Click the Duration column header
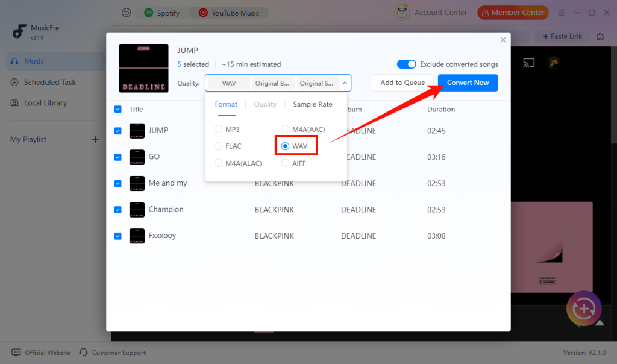 (x=441, y=110)
